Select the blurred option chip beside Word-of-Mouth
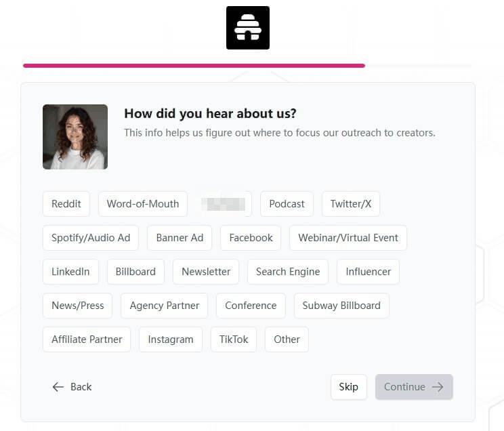This screenshot has height=431, width=504. click(x=224, y=204)
